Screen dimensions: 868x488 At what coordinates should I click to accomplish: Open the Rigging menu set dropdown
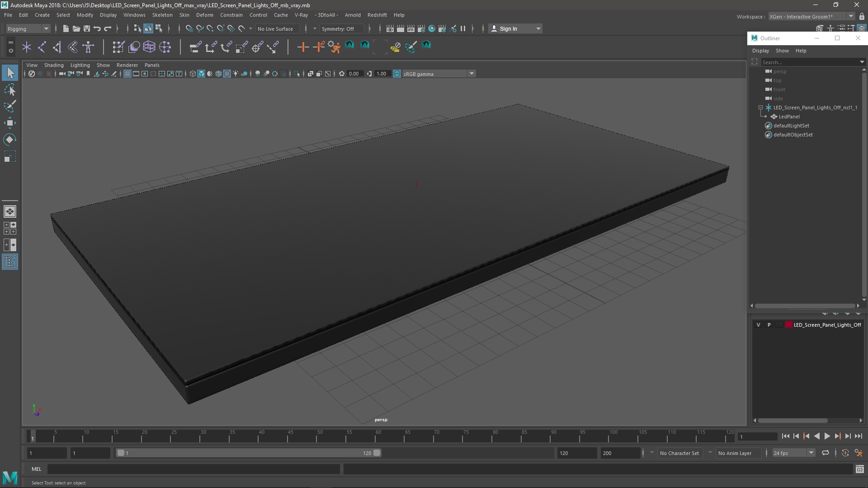pyautogui.click(x=28, y=28)
